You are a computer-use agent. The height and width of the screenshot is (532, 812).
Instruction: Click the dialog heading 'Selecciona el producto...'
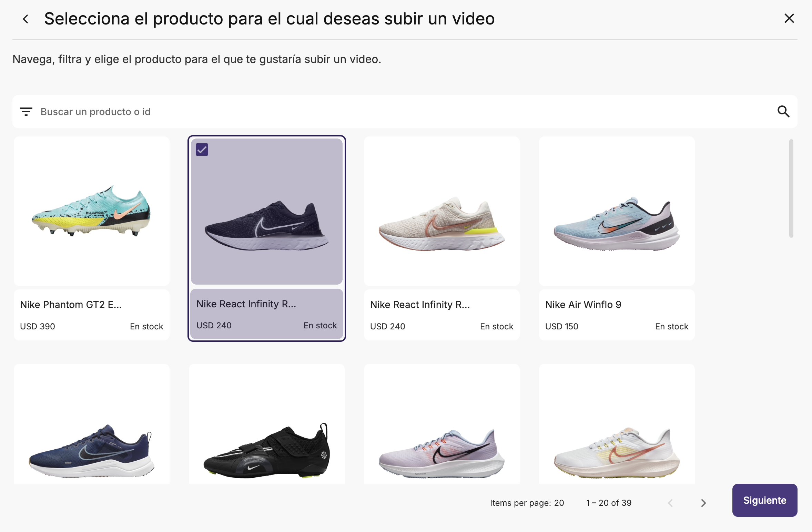pos(270,19)
